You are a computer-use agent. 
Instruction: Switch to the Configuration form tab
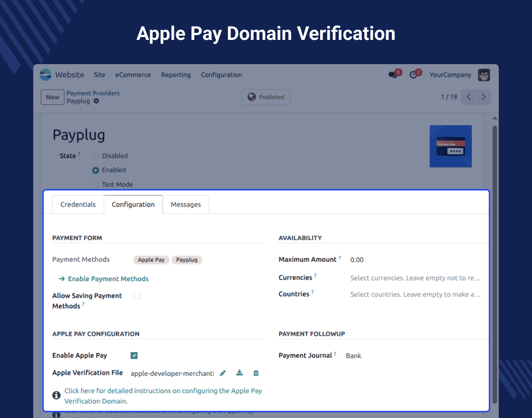133,204
